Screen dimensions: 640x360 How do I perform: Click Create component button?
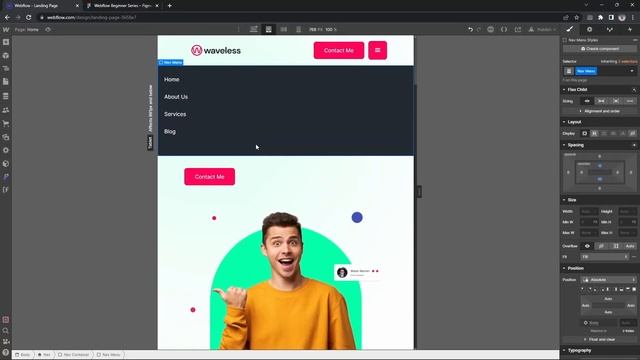(x=600, y=49)
